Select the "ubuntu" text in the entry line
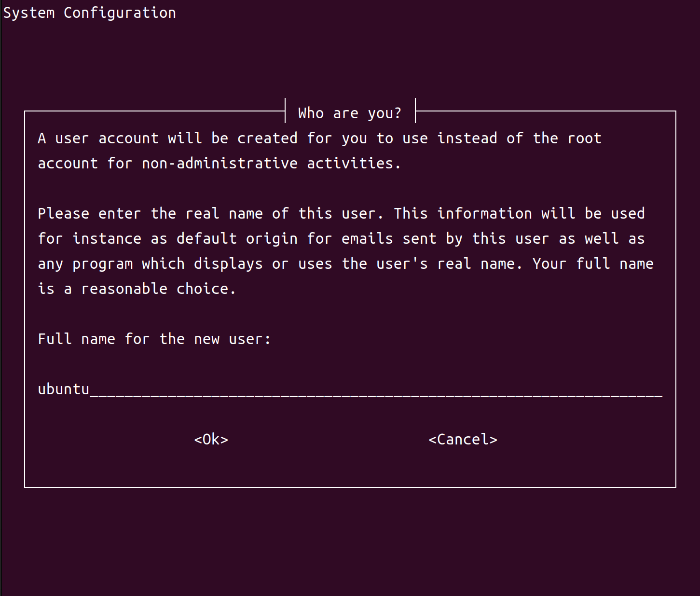The width and height of the screenshot is (700, 596). (63, 388)
